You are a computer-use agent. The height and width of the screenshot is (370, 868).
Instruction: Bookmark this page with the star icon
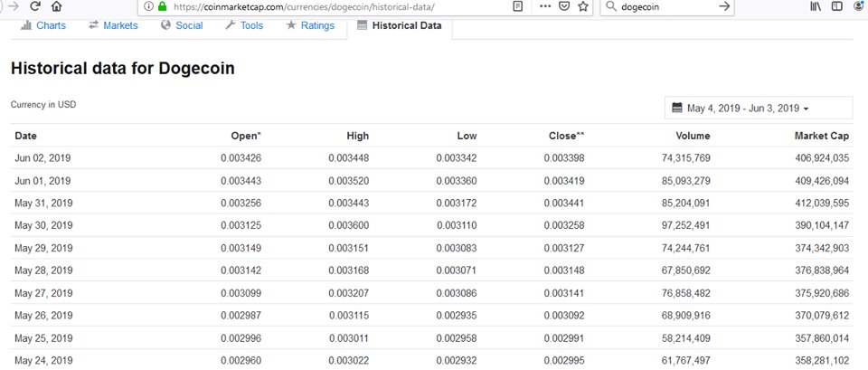[583, 6]
